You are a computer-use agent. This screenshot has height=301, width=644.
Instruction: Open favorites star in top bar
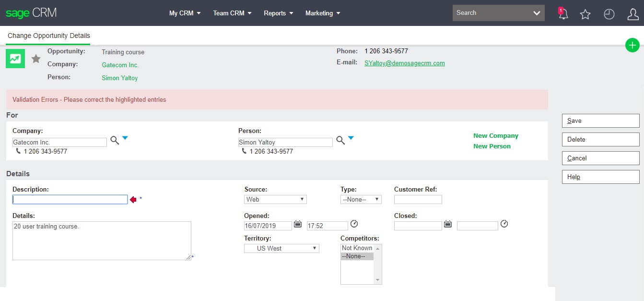pyautogui.click(x=585, y=14)
